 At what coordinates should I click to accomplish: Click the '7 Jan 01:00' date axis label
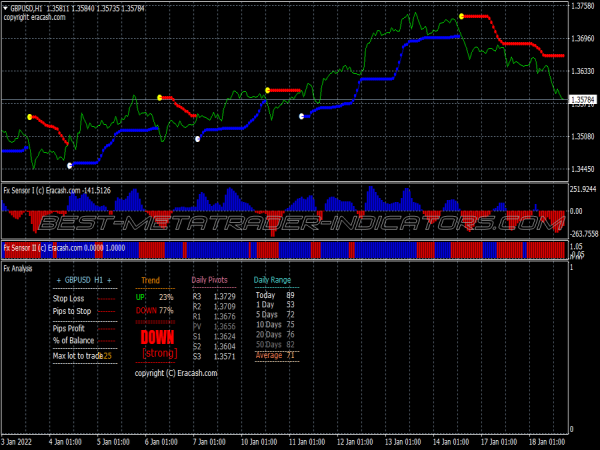coord(209,442)
